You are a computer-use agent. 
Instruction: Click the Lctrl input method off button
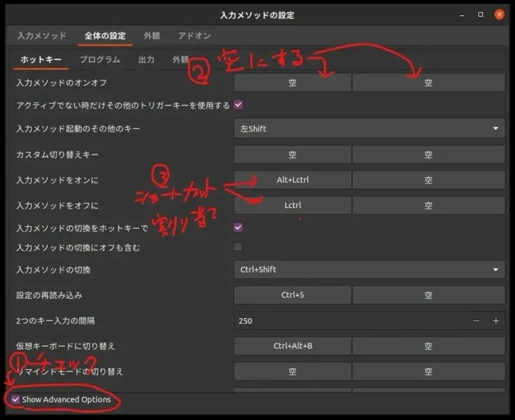click(x=293, y=205)
